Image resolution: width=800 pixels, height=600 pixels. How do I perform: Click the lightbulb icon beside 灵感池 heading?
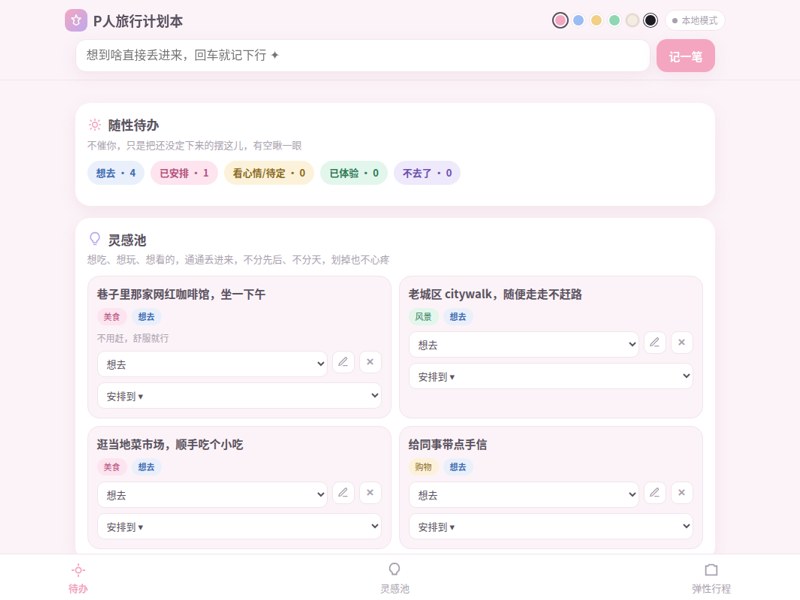[x=94, y=239]
